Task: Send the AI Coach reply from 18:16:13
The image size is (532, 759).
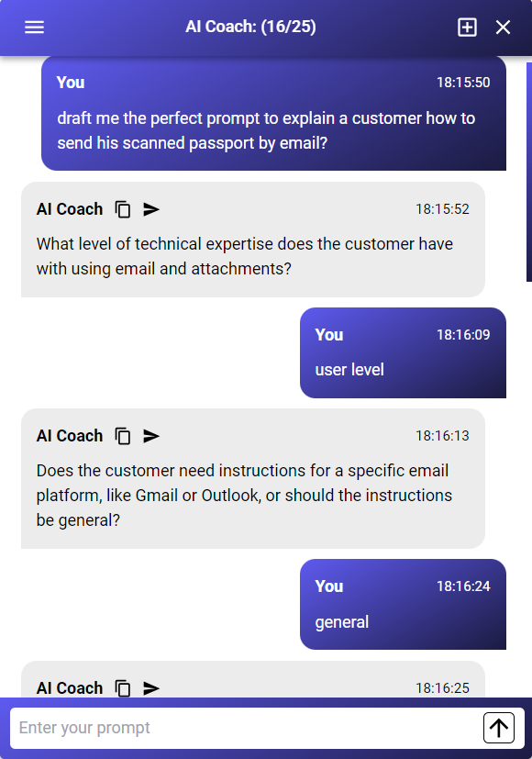Action: coord(151,436)
